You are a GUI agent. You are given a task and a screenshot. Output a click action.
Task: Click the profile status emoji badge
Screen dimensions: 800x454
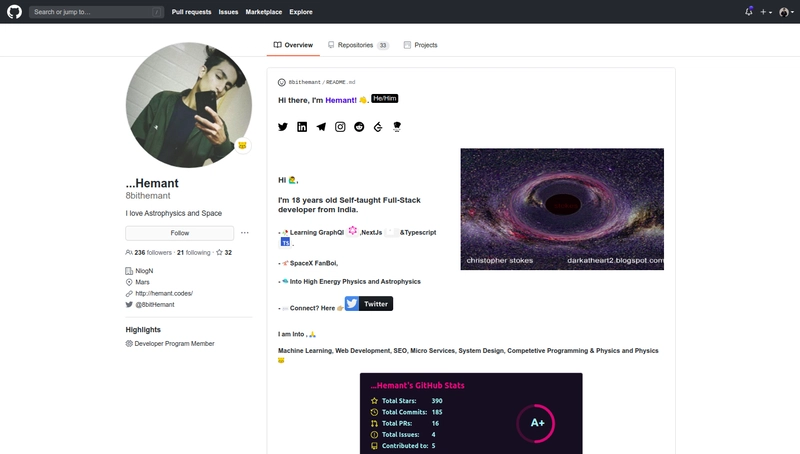tap(242, 145)
